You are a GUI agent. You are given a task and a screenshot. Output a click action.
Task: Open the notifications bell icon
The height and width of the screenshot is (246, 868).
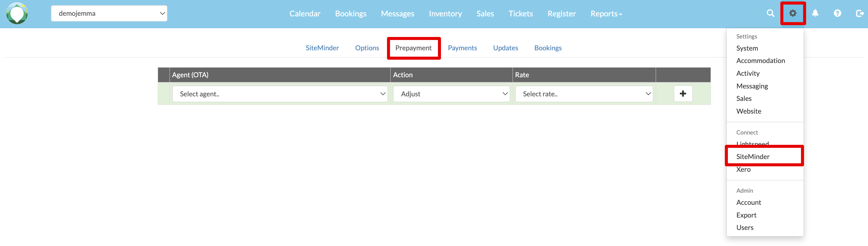pos(815,13)
